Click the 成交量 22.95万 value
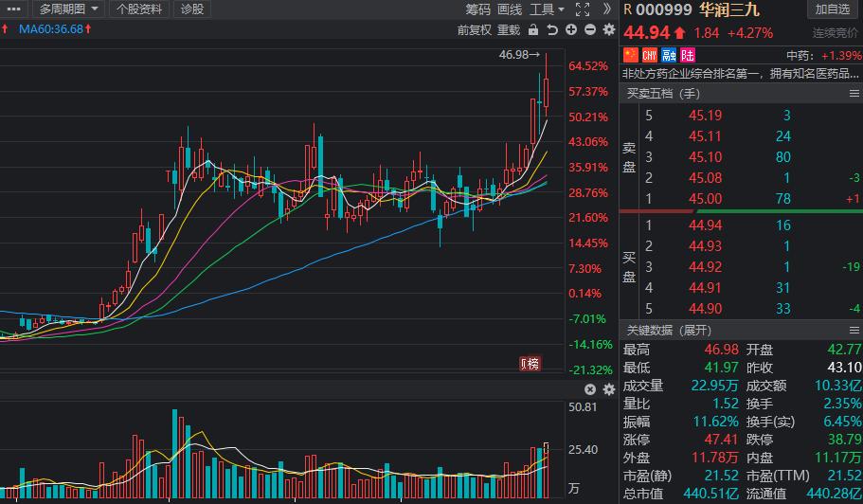This screenshot has width=863, height=504. [715, 386]
